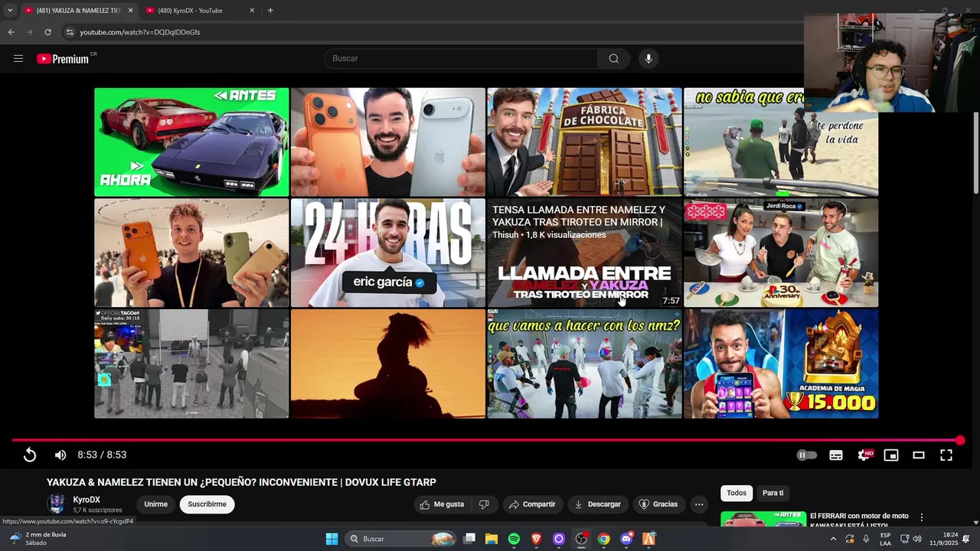The image size is (980, 551).
Task: Switch to theater mode
Action: click(919, 455)
